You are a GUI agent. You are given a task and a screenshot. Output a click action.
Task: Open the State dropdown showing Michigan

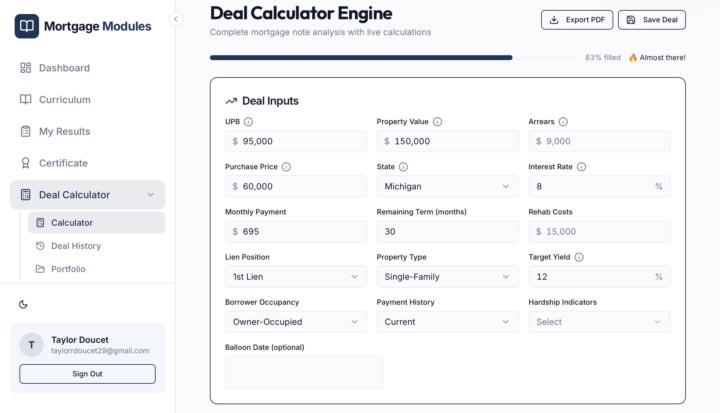coord(447,187)
